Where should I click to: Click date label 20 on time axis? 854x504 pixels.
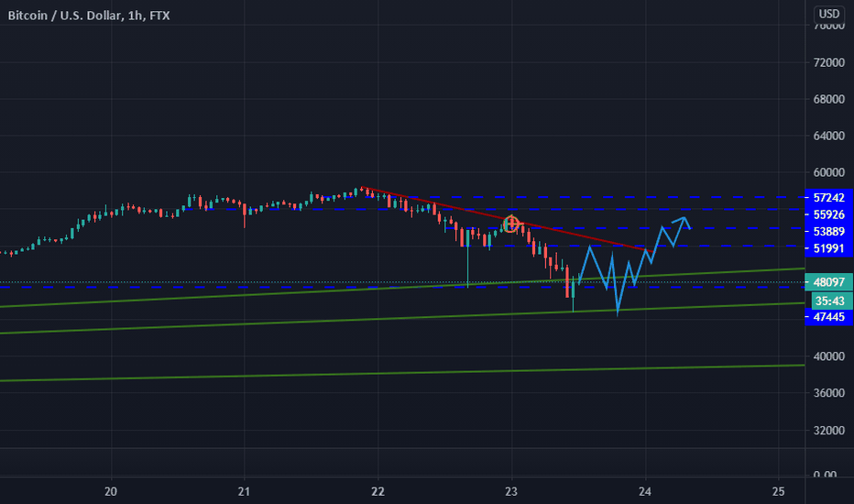tap(111, 491)
